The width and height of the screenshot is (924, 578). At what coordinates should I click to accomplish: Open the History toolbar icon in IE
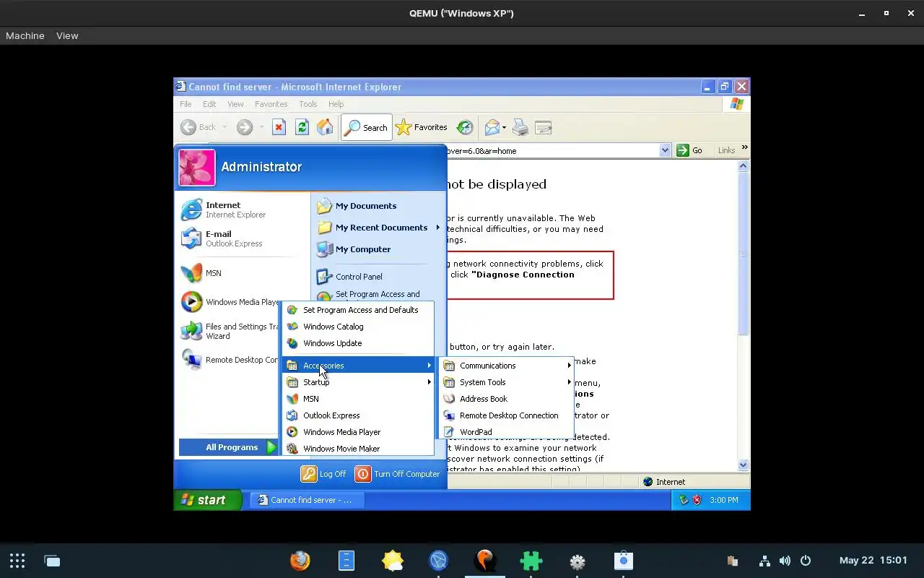(466, 128)
